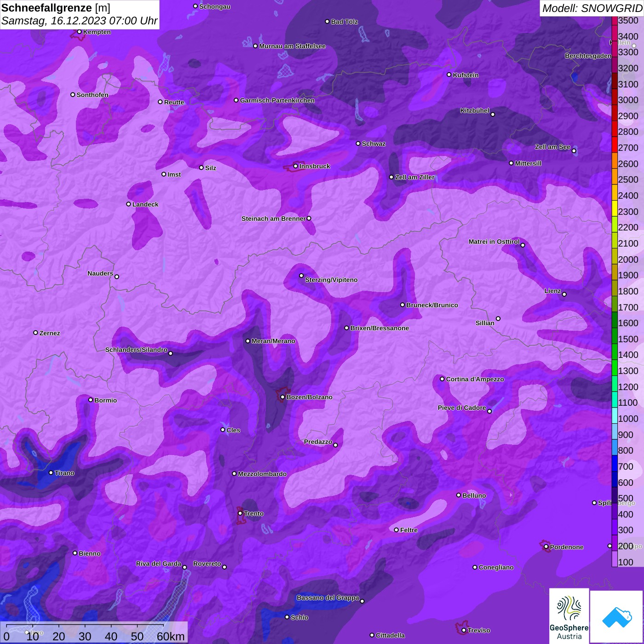644x644 pixels.
Task: Click the Sillian city label
Action: [485, 323]
